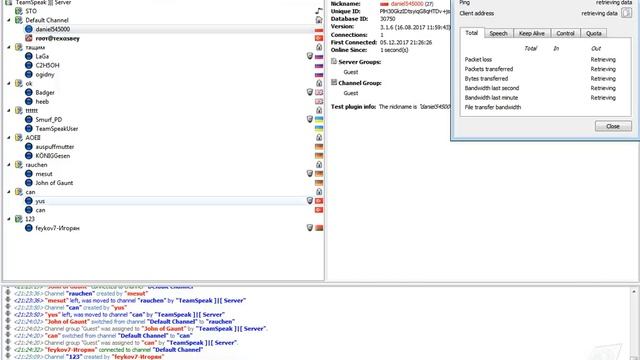Screen dimensions: 640x360
Task: Select the AOEII channel name
Action: click(x=33, y=138)
